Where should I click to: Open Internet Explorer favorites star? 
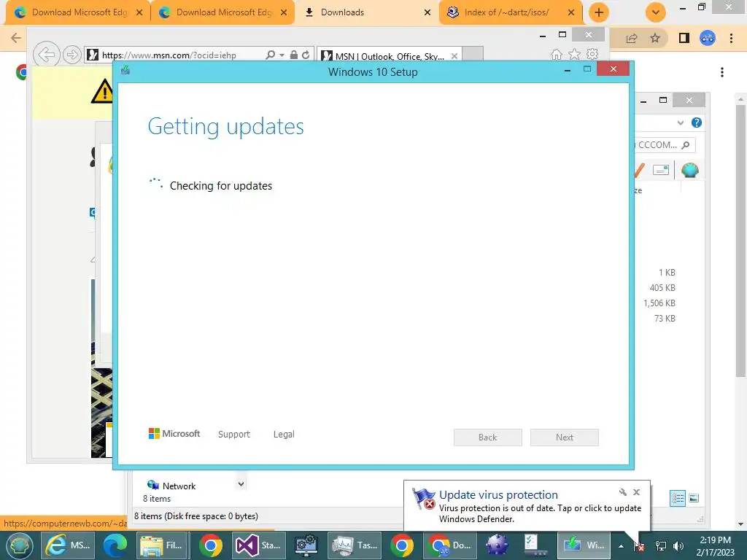[575, 54]
